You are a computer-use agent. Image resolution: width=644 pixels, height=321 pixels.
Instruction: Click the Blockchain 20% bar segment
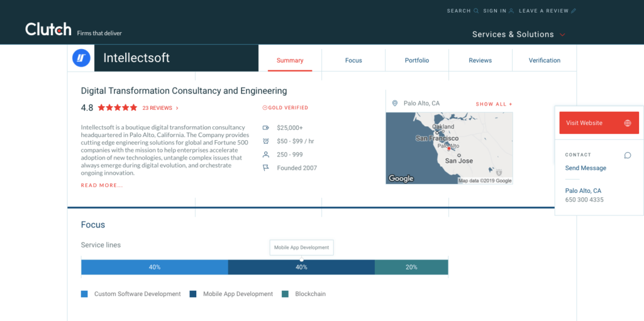tap(411, 267)
